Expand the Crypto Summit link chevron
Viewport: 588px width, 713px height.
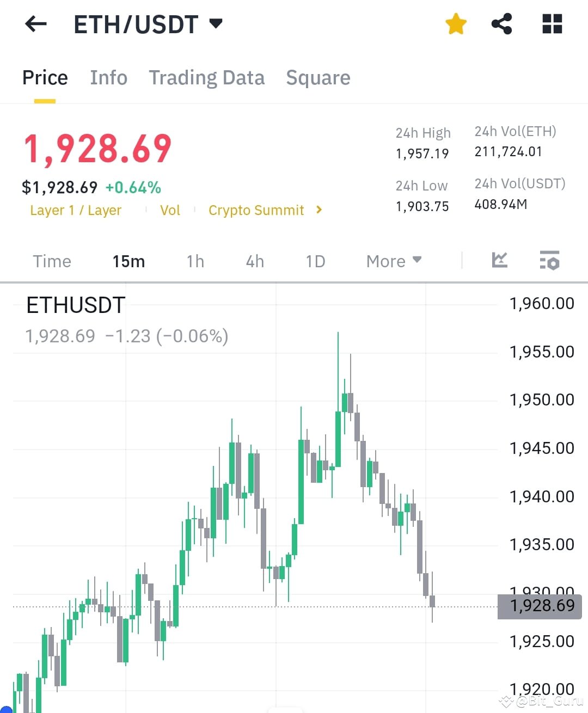(319, 210)
